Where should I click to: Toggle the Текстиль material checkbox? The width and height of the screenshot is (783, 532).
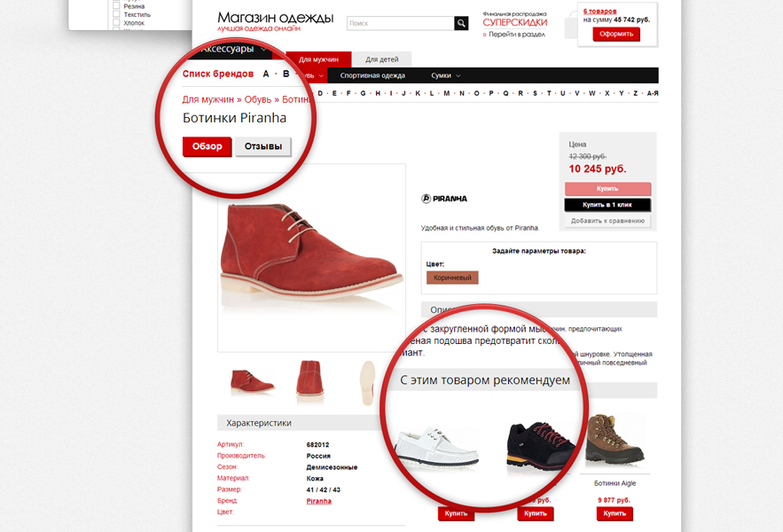coord(116,14)
